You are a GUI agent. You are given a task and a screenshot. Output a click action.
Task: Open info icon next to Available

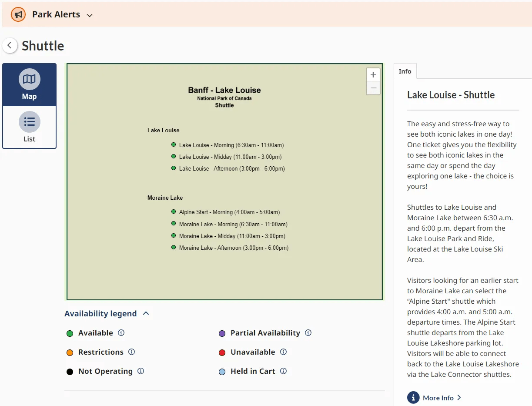click(x=121, y=332)
